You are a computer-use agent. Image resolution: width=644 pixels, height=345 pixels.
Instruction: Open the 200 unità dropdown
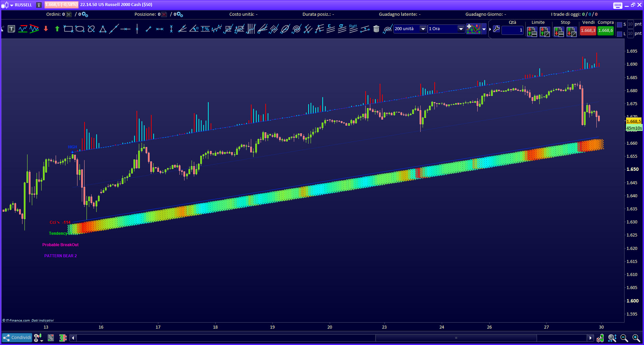click(423, 29)
